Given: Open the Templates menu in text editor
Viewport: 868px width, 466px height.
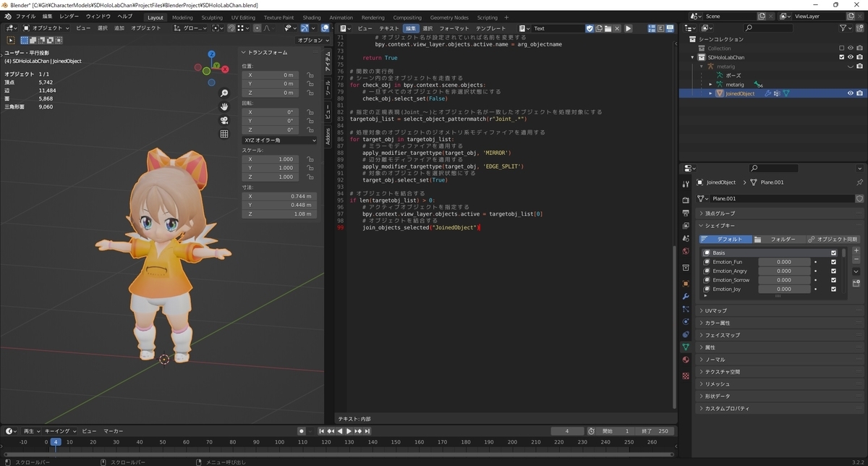Looking at the screenshot, I should point(491,28).
